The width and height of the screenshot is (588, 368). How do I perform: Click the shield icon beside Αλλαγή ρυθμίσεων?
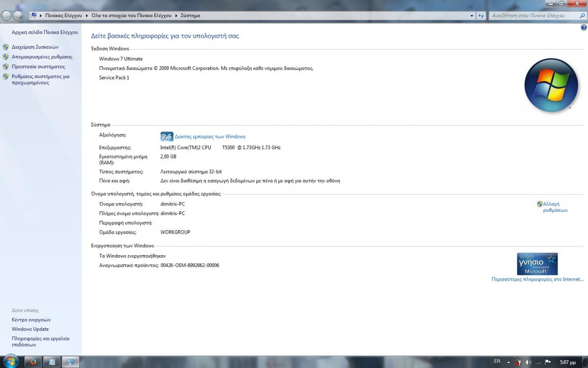pos(539,204)
